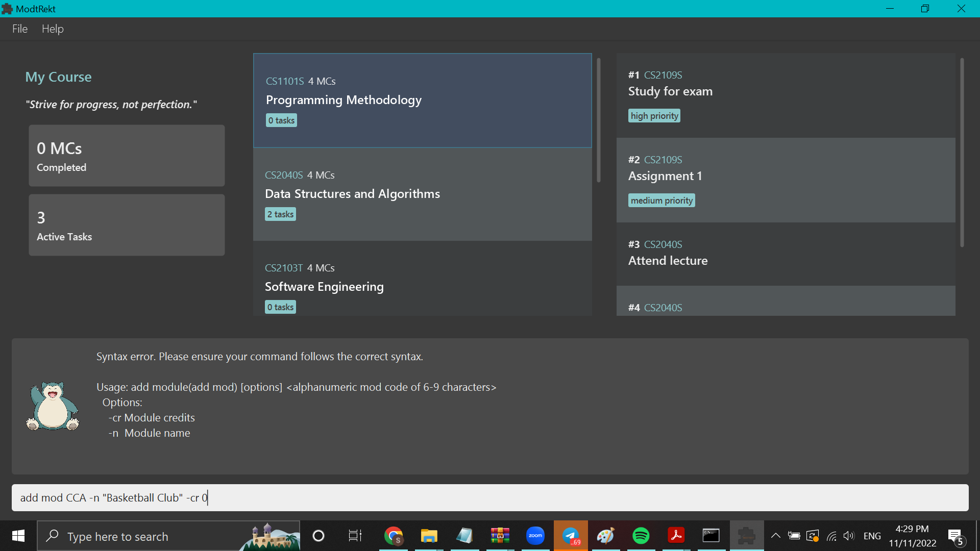Open Zoom from the taskbar
Screen dimensions: 980x551
(535, 536)
